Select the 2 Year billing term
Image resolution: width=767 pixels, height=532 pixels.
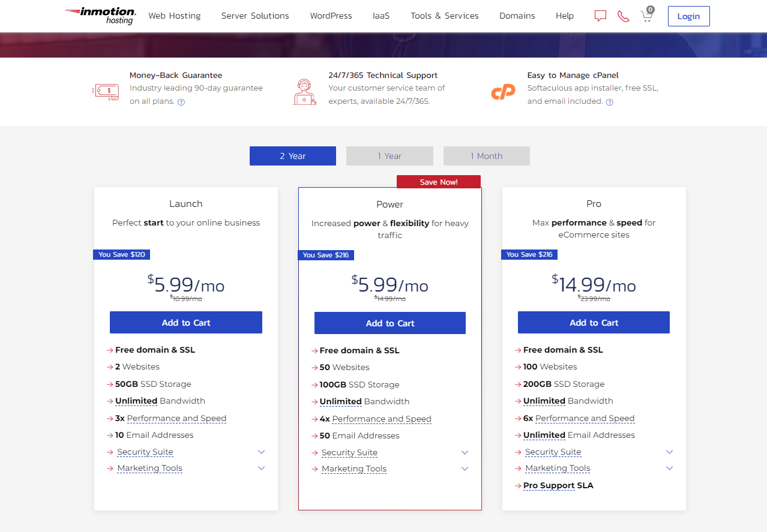point(292,155)
